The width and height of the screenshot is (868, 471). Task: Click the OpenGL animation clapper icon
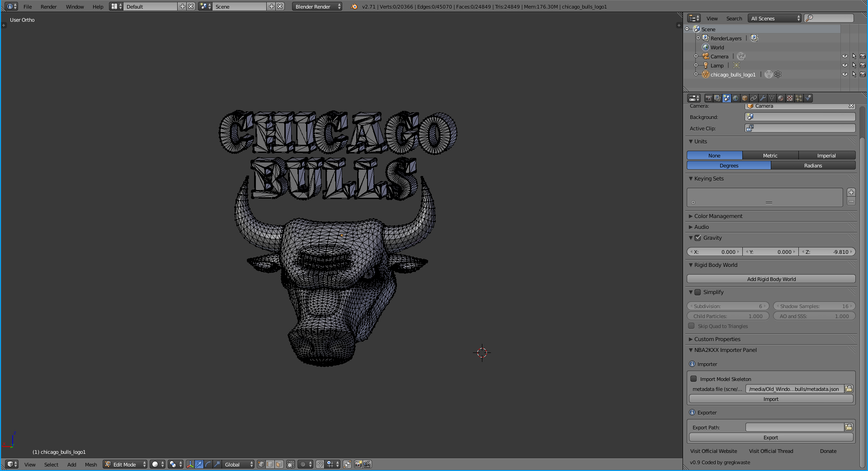point(367,464)
